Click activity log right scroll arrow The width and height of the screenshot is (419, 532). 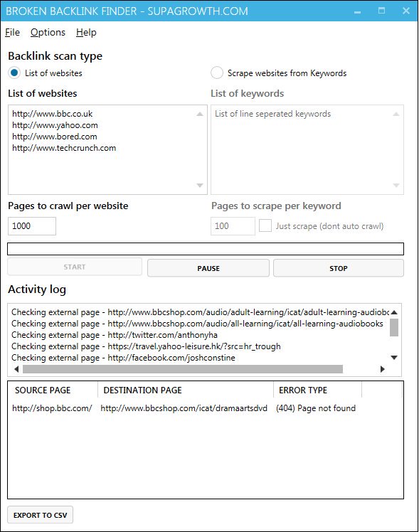(383, 369)
